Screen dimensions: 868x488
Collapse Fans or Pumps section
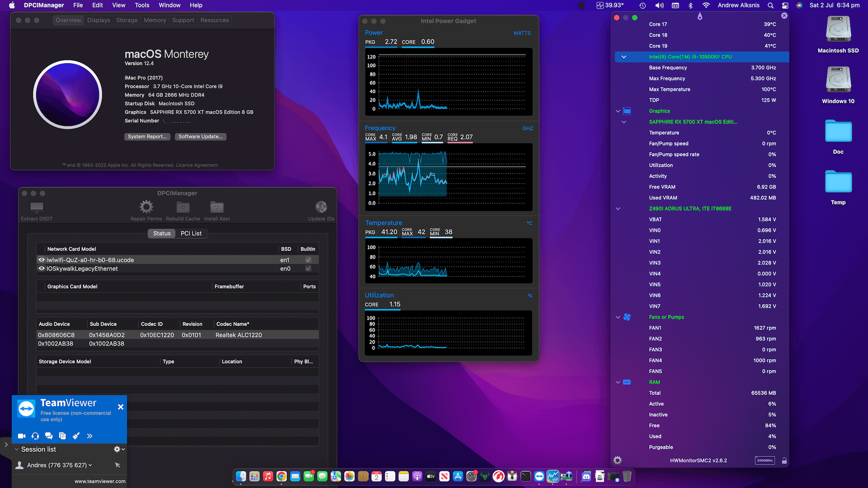(x=618, y=317)
